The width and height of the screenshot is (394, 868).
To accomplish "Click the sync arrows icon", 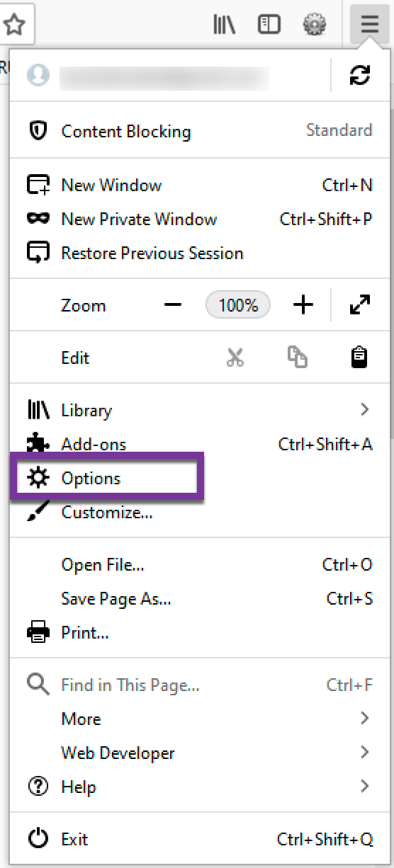I will [x=360, y=76].
